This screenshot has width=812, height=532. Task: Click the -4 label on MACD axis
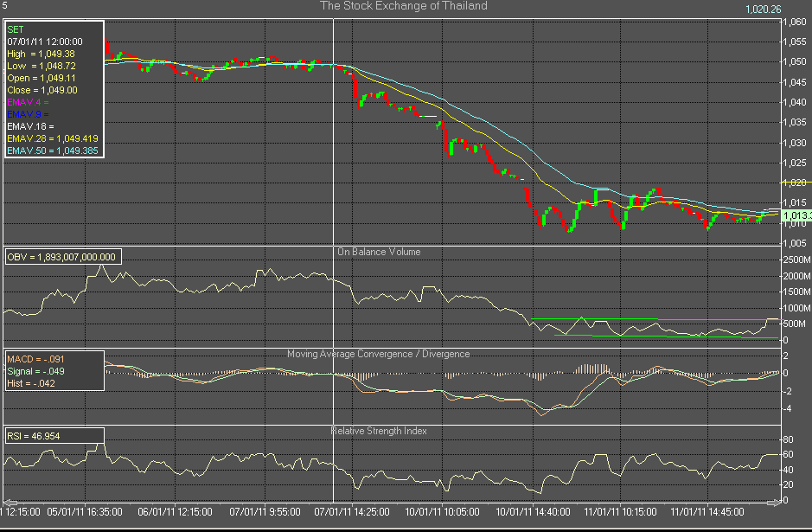(x=785, y=408)
